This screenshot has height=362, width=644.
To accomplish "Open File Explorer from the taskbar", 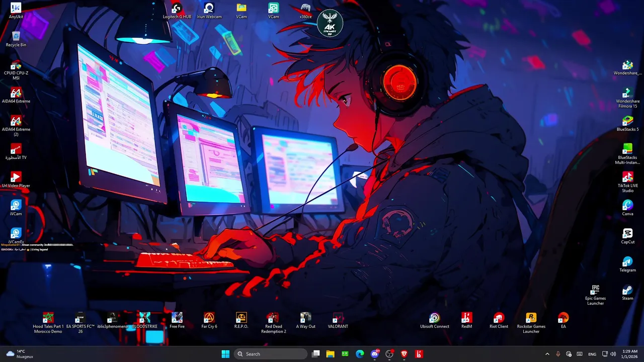I will (x=330, y=354).
